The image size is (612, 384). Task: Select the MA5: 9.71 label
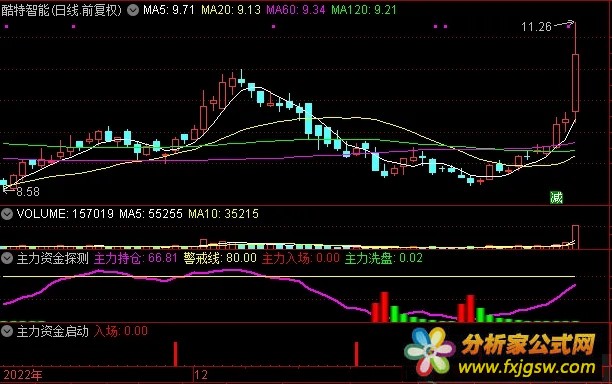169,10
